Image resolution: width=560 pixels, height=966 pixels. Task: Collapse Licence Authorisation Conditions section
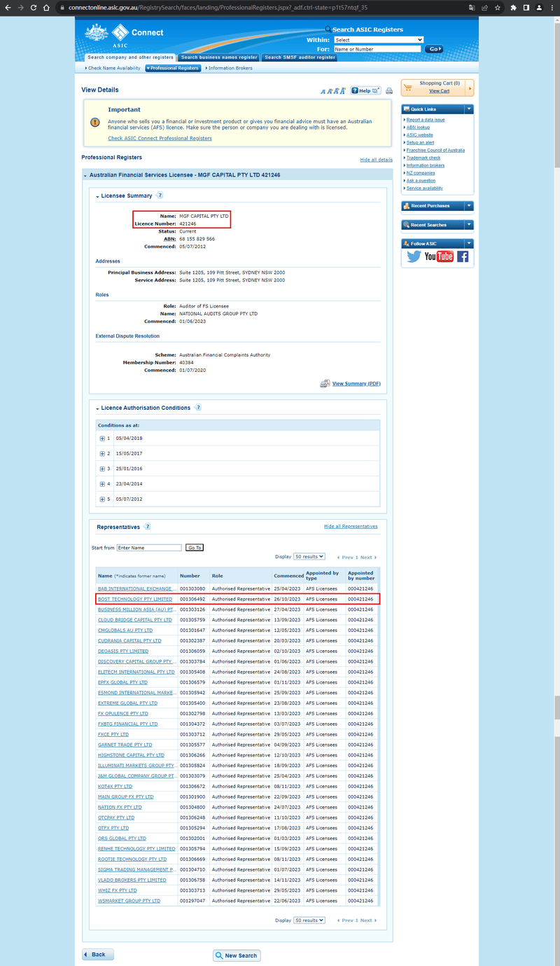point(98,408)
